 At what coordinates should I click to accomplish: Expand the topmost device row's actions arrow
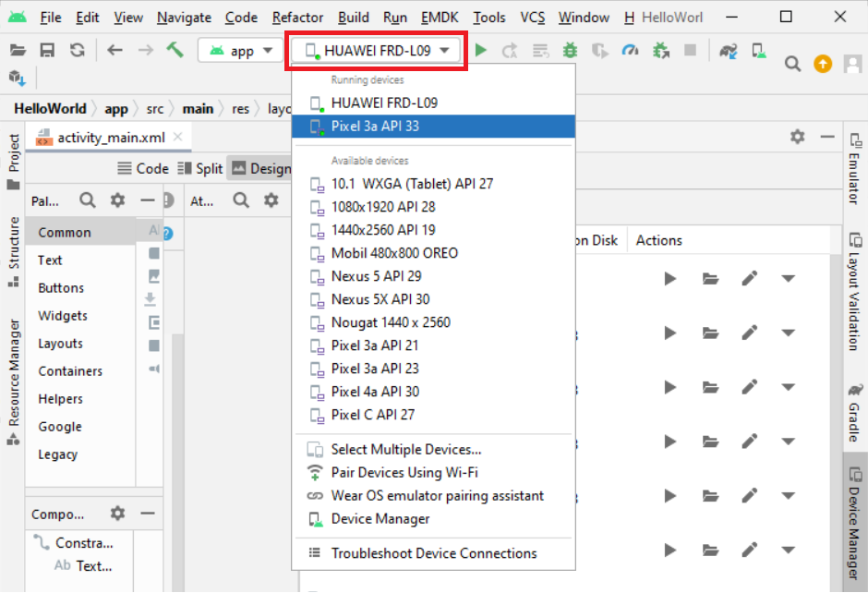click(x=788, y=278)
